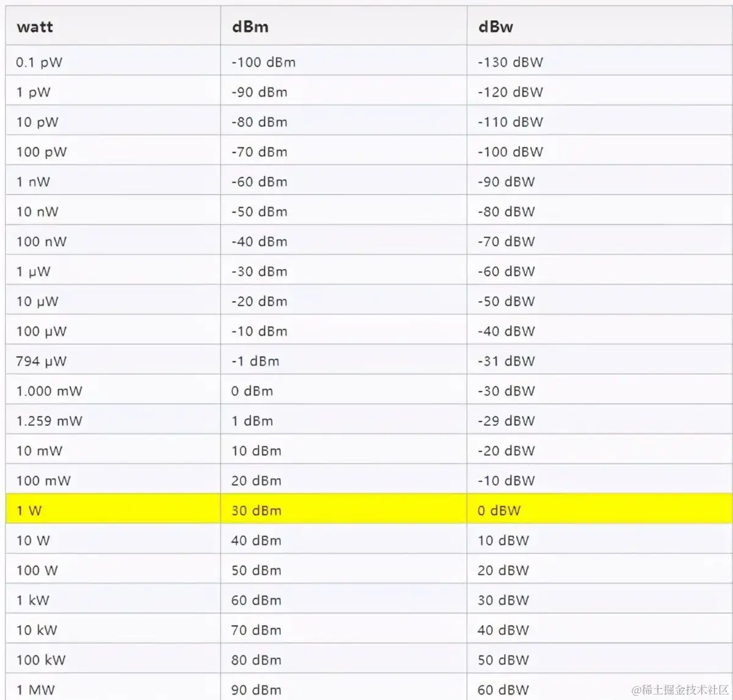Click the 'dBw' column header
733x700 pixels.
[599, 26]
